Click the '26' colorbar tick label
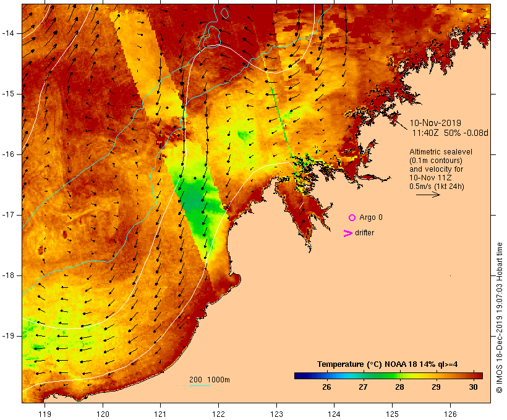Viewport: 507px width, 420px height. 326,387
